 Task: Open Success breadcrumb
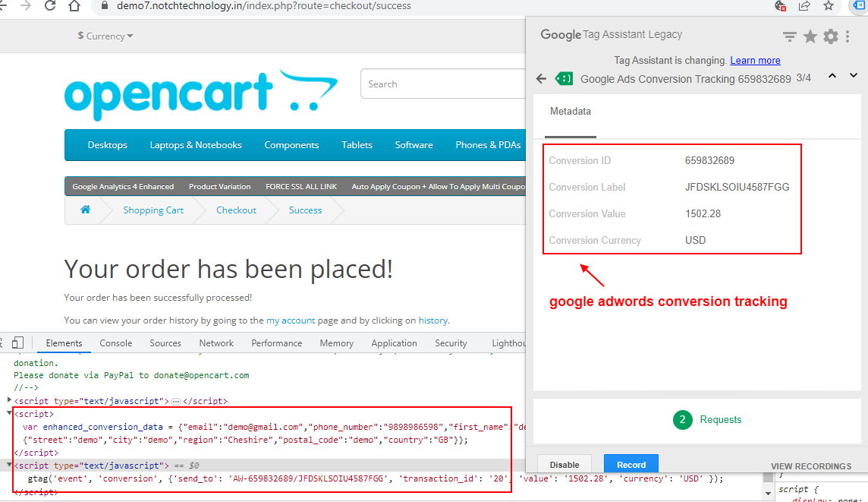(305, 210)
